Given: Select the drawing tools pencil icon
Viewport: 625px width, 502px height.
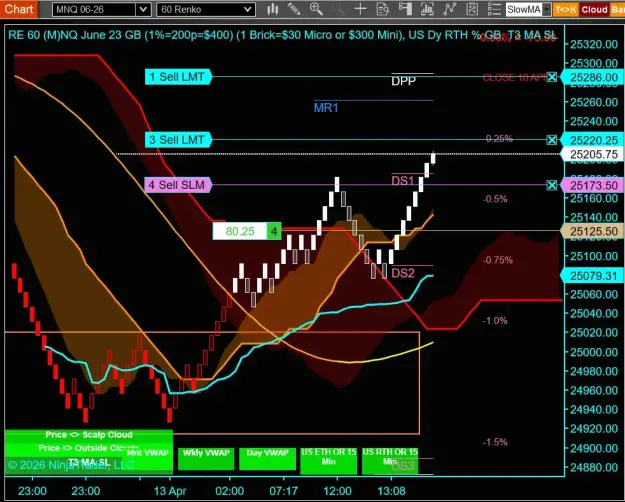Looking at the screenshot, I should coord(294,9).
